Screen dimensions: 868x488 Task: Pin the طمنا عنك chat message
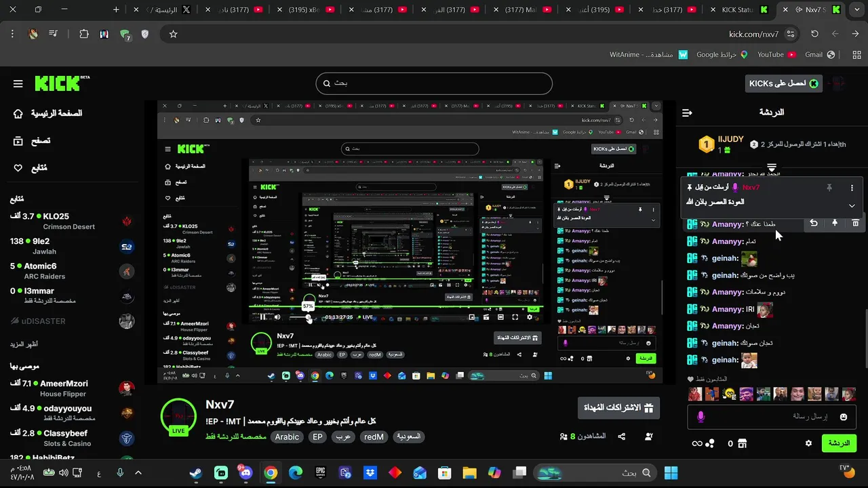point(835,223)
